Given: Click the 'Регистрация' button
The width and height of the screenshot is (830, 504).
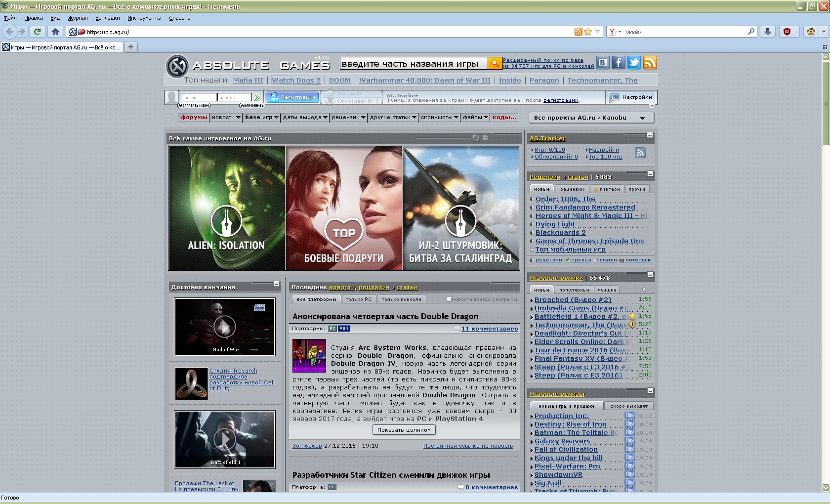Looking at the screenshot, I should 293,97.
